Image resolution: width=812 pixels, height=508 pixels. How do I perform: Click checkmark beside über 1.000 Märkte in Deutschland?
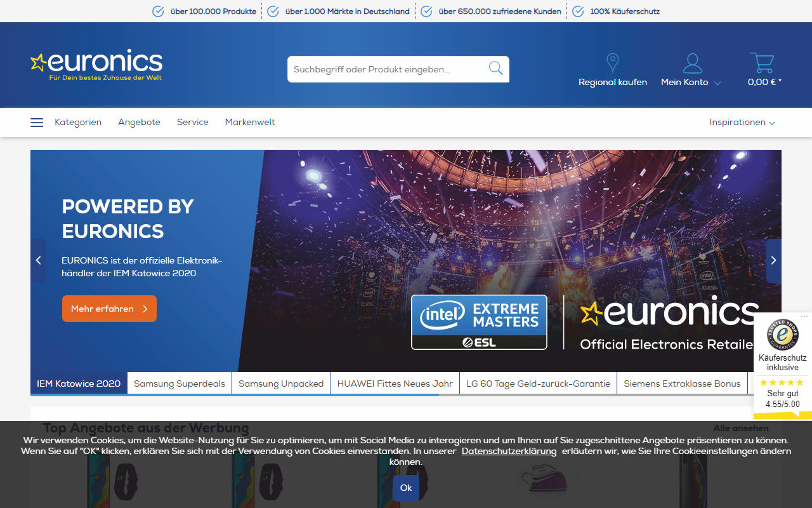tap(273, 11)
